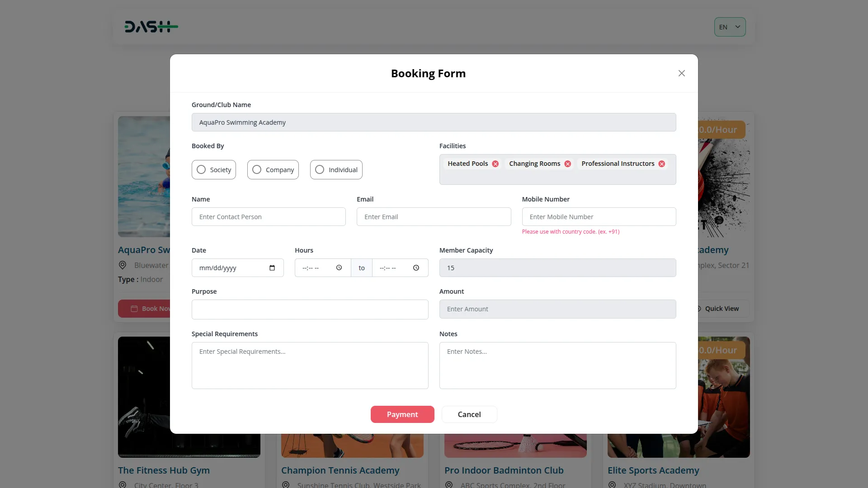Remove the Heated Pools facility tag
The image size is (868, 488).
coord(495,164)
